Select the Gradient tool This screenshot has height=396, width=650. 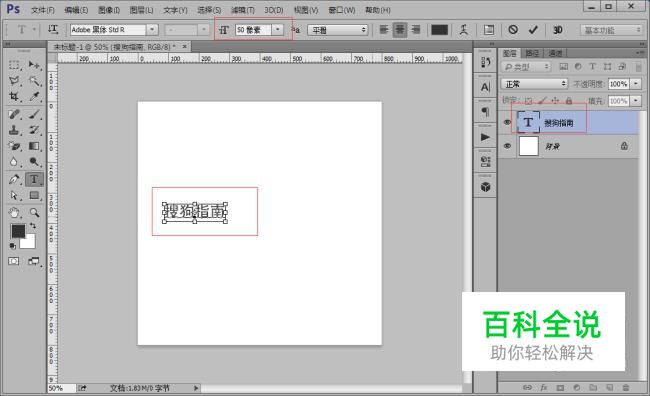[34, 146]
